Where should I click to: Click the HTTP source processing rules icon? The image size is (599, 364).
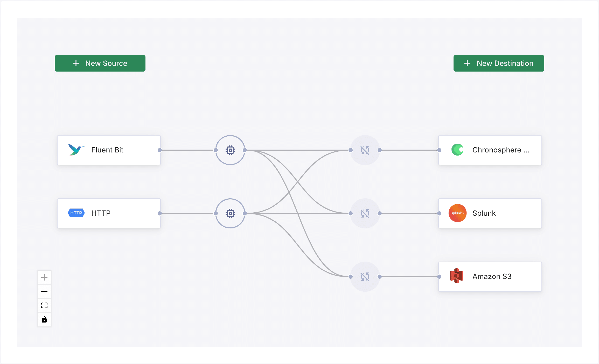230,213
